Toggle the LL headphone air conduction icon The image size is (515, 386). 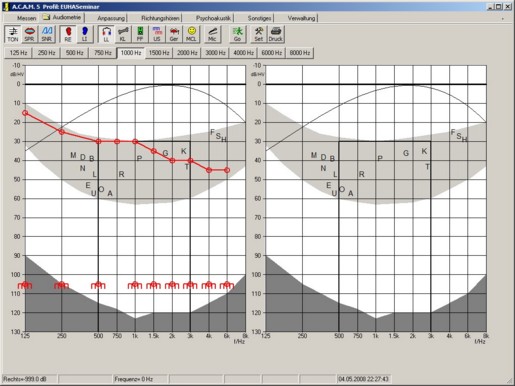(x=106, y=34)
